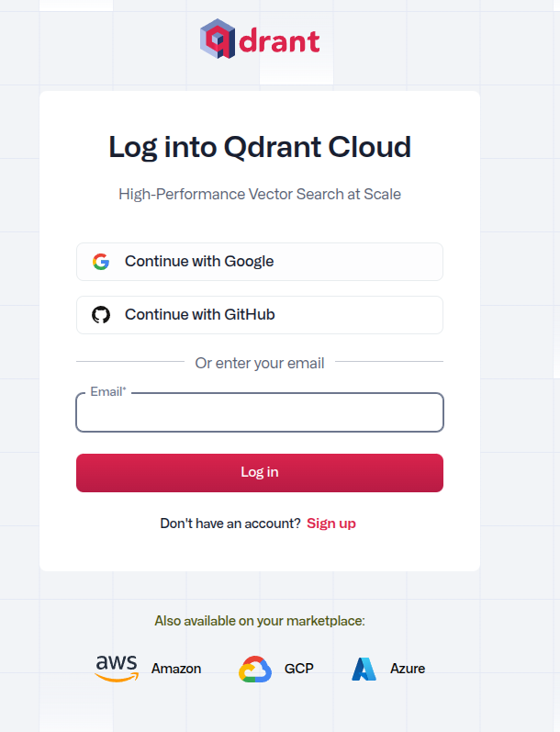
Task: Submit with the red Log in button
Action: pyautogui.click(x=260, y=473)
